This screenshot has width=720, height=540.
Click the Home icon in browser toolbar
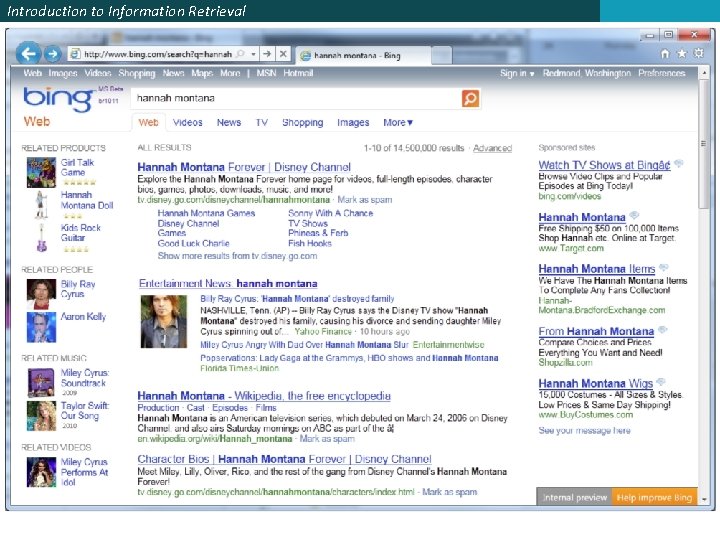pos(665,54)
